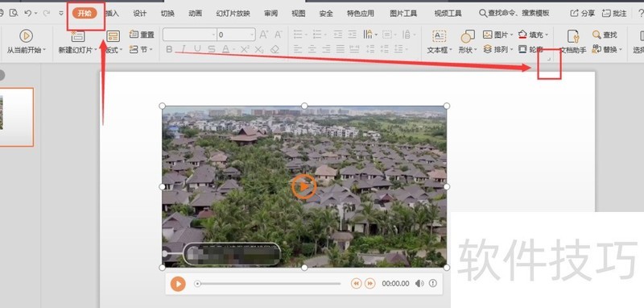Click the justify alignment icon

340,49
